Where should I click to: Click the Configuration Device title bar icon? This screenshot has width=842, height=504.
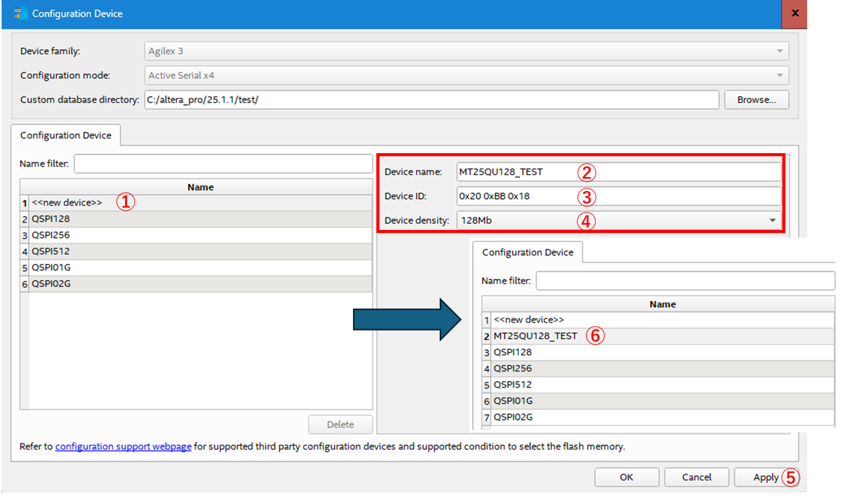(x=20, y=13)
